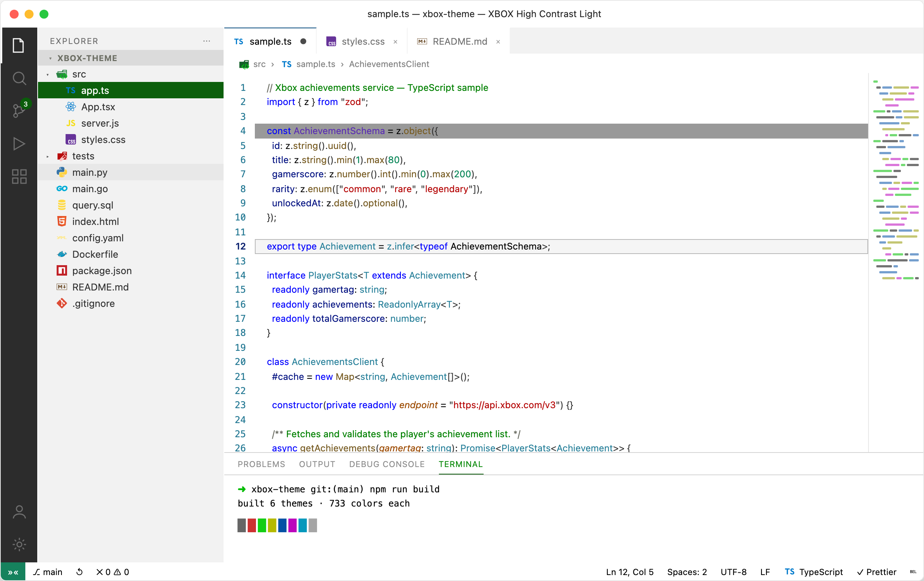Image resolution: width=924 pixels, height=581 pixels.
Task: Change indentation via Spaces: 2
Action: click(x=687, y=572)
